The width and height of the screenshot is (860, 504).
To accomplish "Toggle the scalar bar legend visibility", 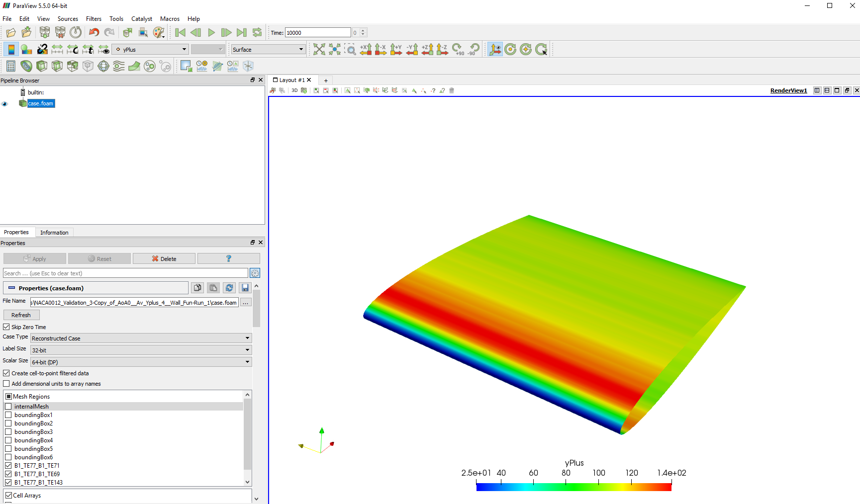I will (x=10, y=49).
